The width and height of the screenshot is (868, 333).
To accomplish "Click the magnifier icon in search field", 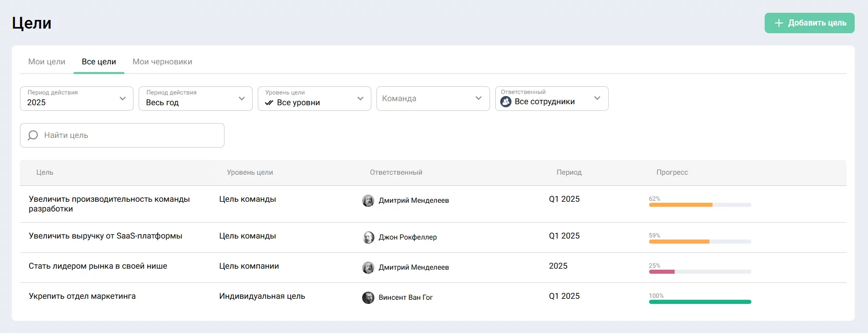I will [x=33, y=135].
